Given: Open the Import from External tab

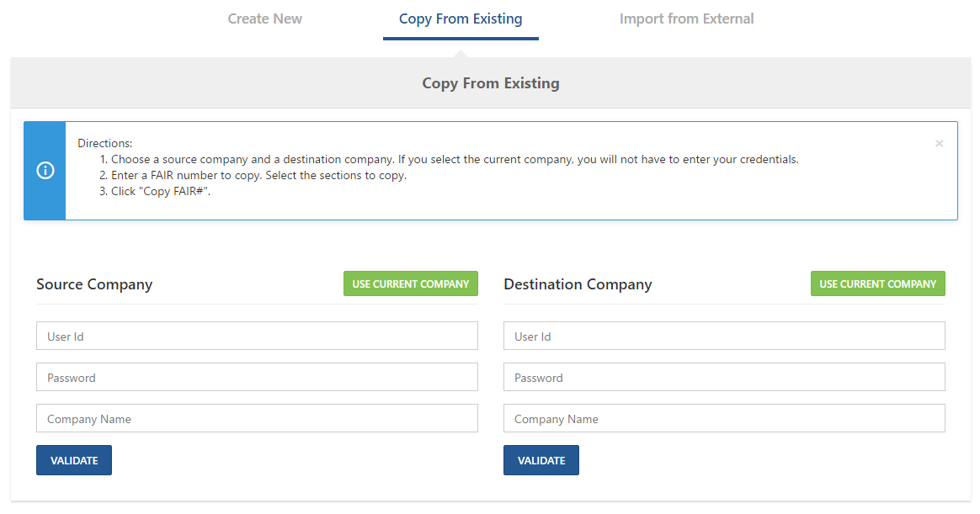Looking at the screenshot, I should coord(686,19).
